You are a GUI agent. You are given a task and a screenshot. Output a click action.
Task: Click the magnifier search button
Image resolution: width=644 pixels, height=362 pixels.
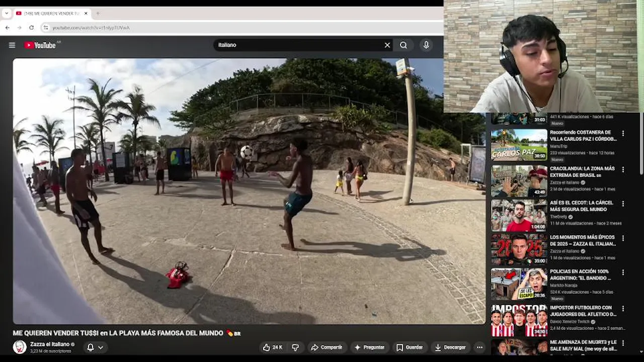tap(404, 45)
